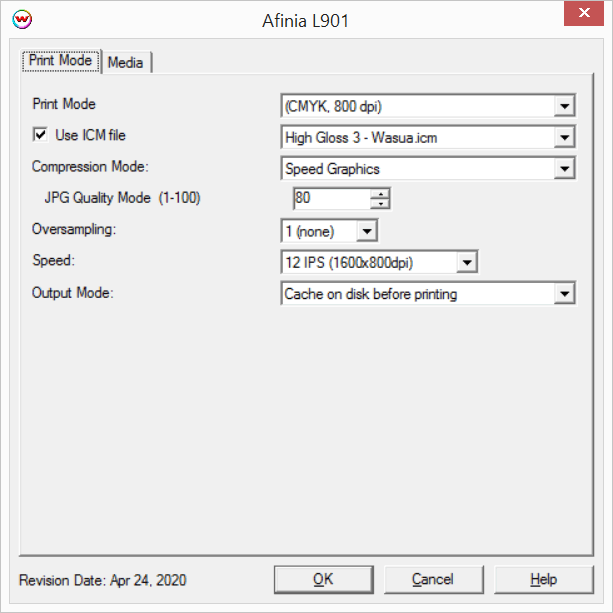Toggle the Use ICM file checkbox

tap(41, 135)
